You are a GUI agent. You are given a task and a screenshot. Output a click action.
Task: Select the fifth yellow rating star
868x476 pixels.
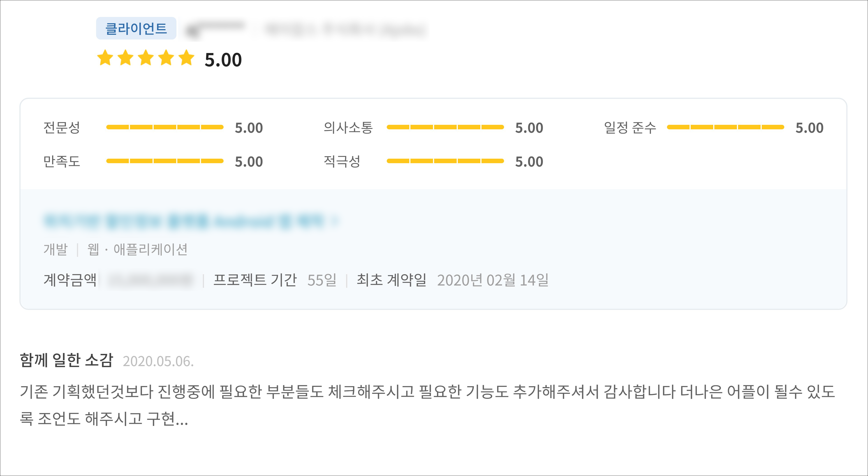(186, 58)
